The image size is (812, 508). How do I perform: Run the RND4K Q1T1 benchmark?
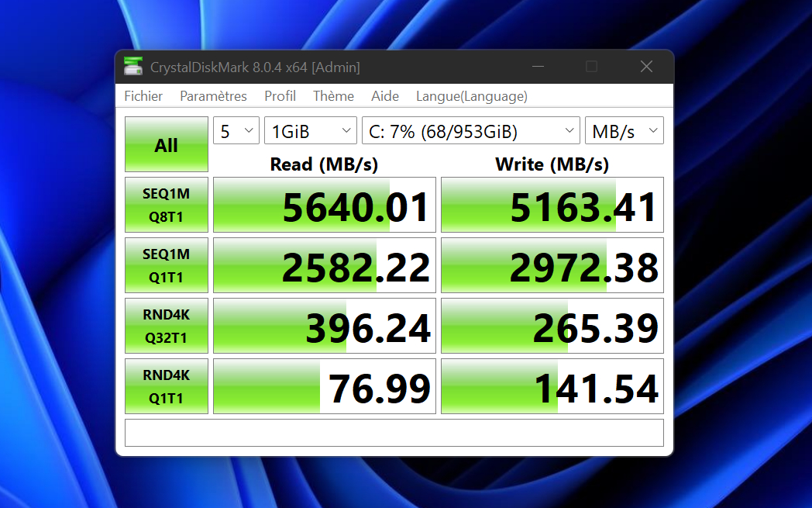tap(167, 386)
